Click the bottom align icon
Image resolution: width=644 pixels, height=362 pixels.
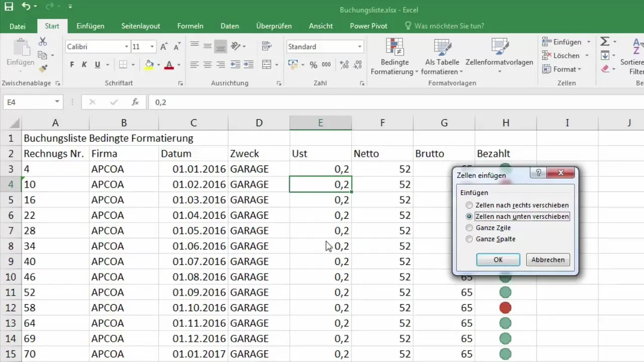[x=220, y=47]
